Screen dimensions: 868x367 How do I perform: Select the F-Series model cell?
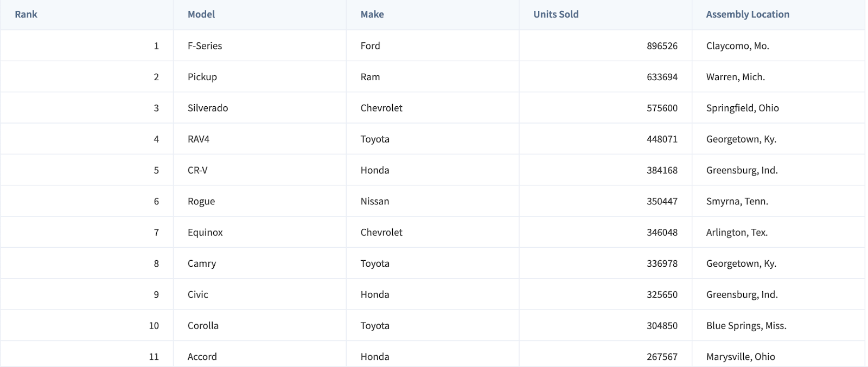tap(205, 46)
